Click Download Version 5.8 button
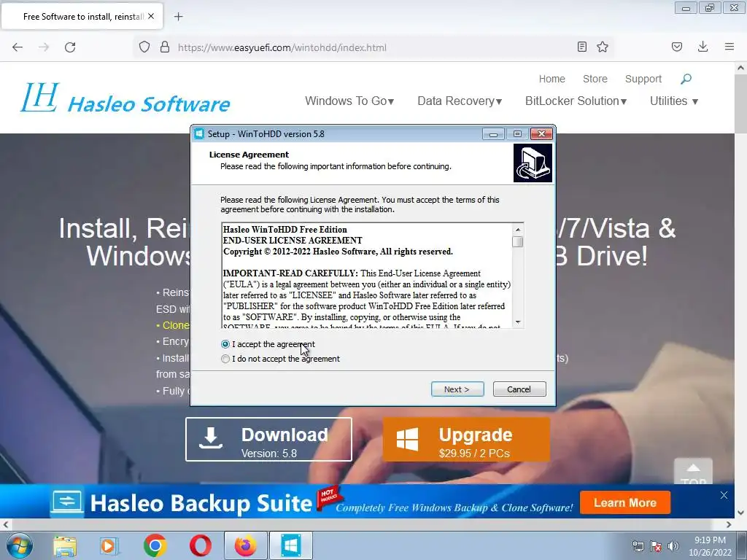Screen dimensions: 747x560 [268, 439]
